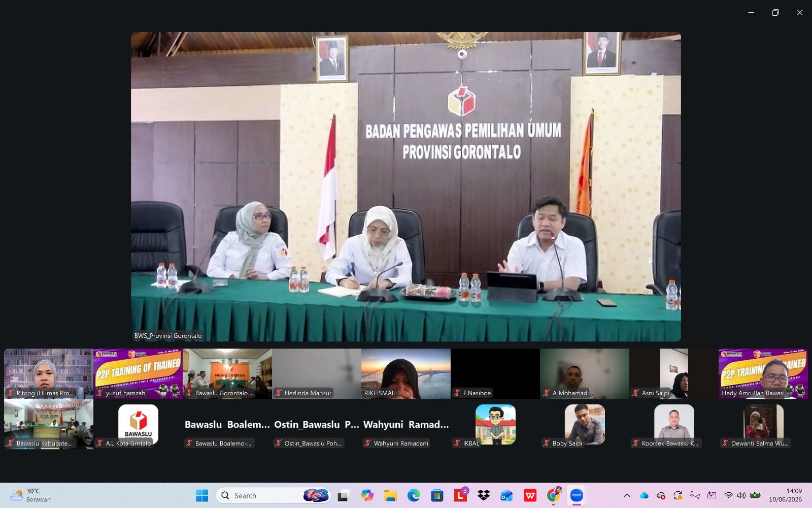Image resolution: width=812 pixels, height=508 pixels.
Task: Open Microsoft Store from the taskbar
Action: click(437, 495)
